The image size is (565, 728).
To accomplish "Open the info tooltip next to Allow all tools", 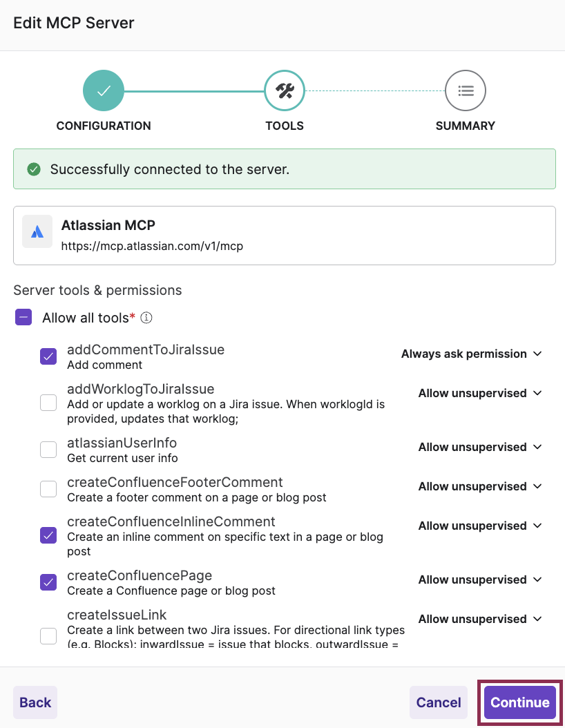I will pos(145,318).
